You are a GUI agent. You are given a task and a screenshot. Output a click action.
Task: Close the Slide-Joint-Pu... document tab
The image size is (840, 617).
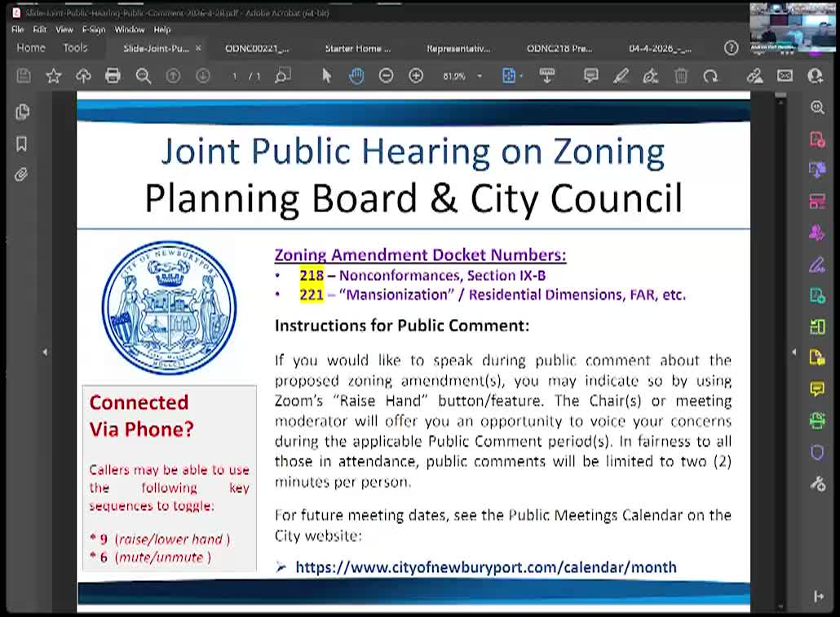198,48
